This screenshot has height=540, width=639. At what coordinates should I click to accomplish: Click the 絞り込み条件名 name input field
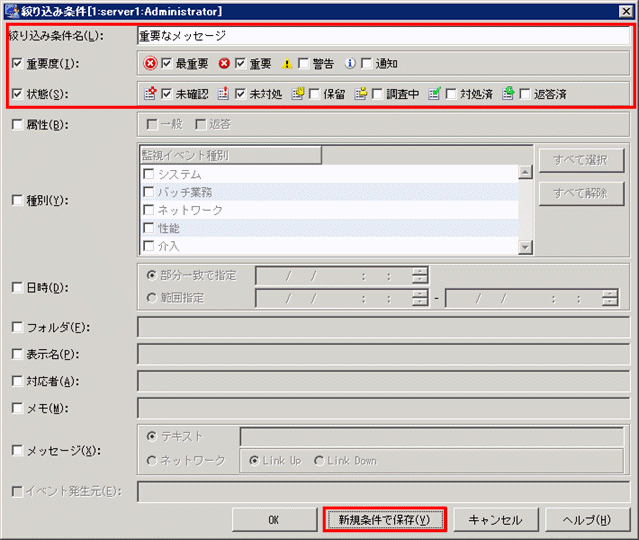coord(384,36)
